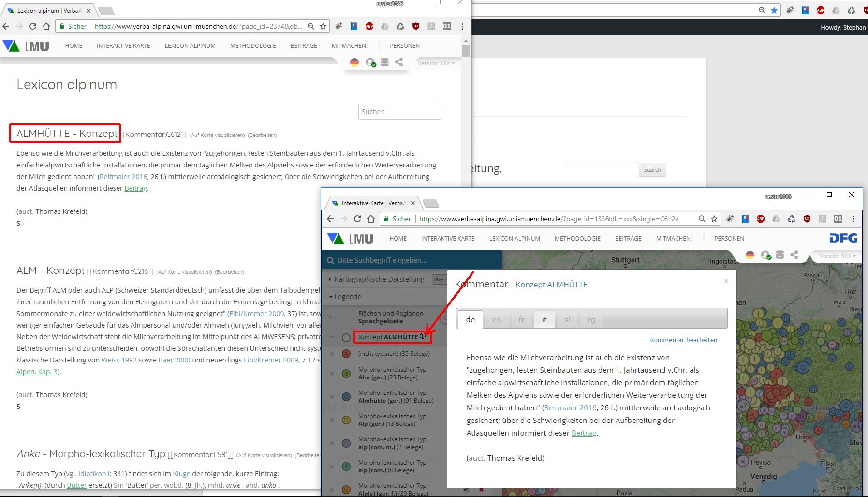Open the Weiss 1992 reference link

tap(119, 360)
